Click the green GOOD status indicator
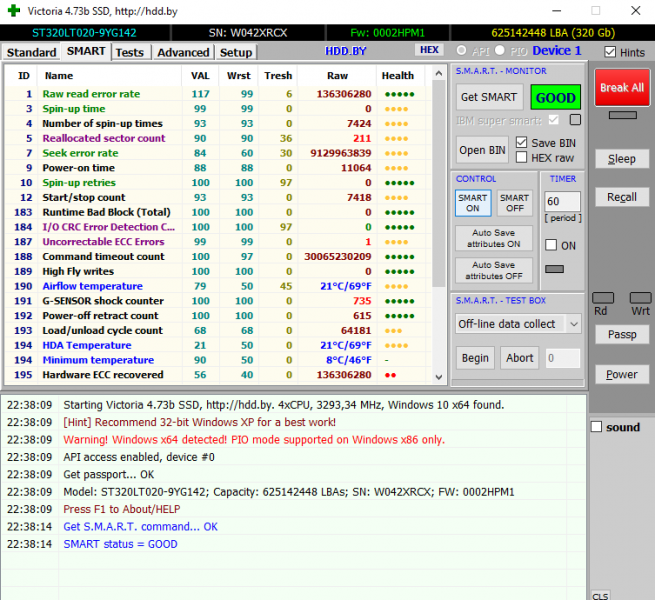This screenshot has height=600, width=655. 555,97
